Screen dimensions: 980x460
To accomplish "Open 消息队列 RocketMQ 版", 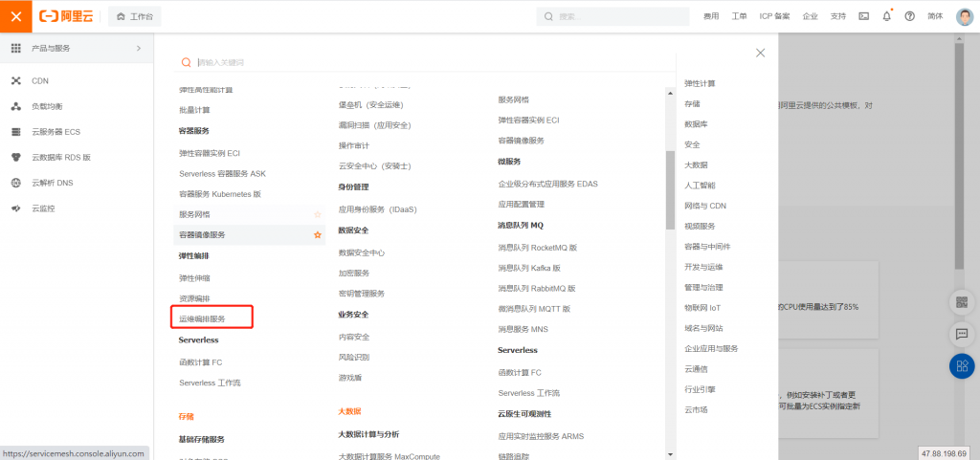I will [537, 248].
